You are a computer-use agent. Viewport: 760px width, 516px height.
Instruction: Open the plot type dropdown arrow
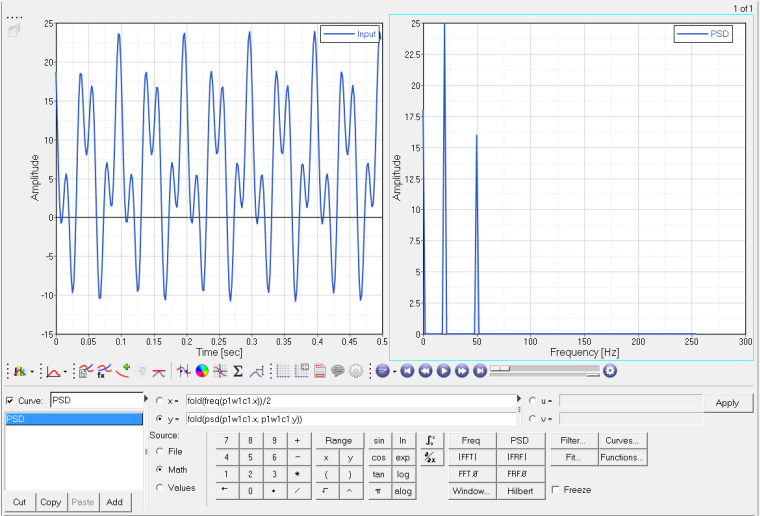click(x=33, y=372)
